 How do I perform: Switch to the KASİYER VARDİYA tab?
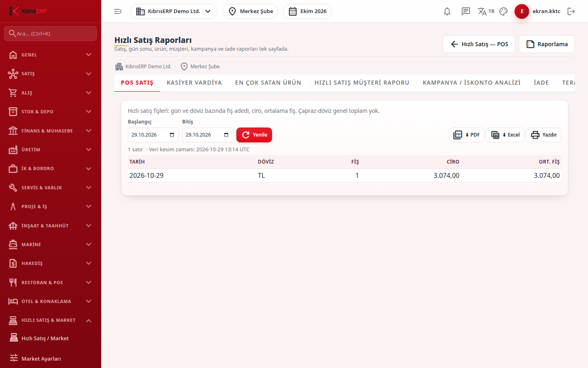point(194,83)
